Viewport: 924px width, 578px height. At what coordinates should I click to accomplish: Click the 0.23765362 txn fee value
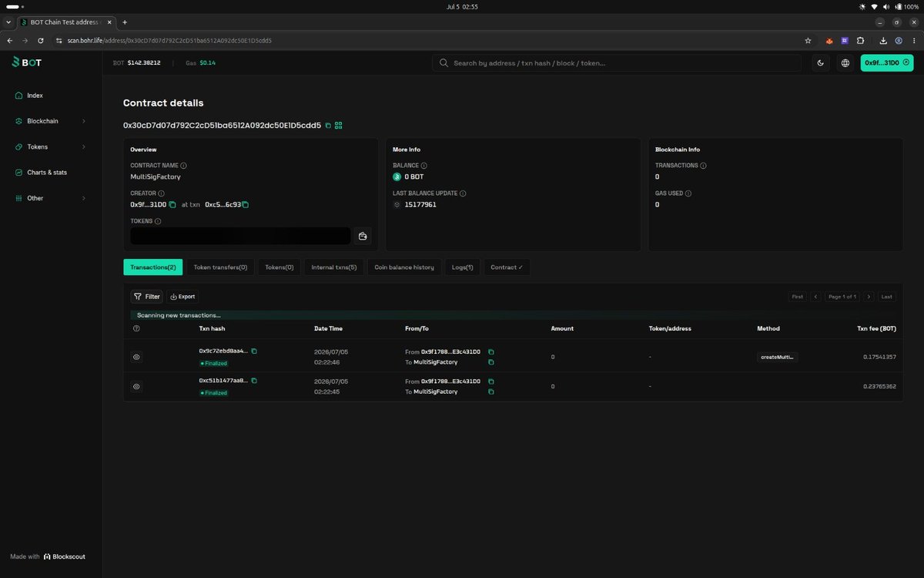[878, 386]
